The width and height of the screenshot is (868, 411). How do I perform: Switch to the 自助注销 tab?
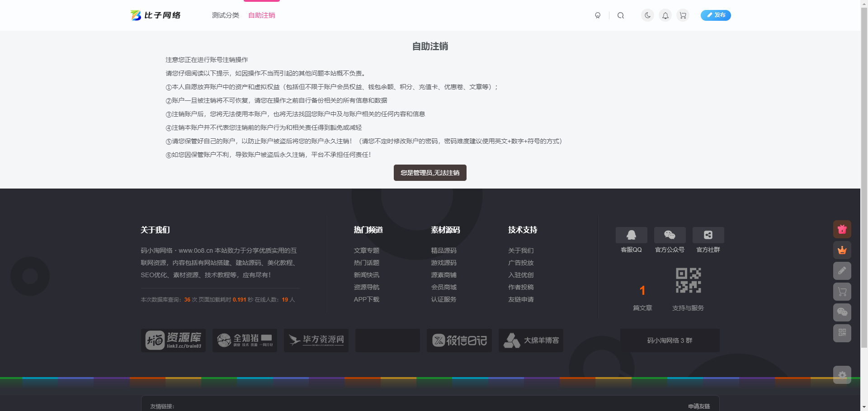261,15
